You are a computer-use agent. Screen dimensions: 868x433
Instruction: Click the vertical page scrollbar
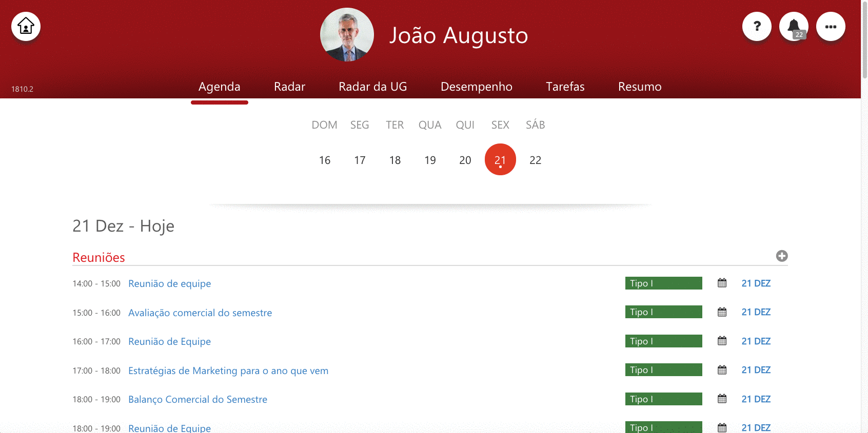pyautogui.click(x=864, y=39)
